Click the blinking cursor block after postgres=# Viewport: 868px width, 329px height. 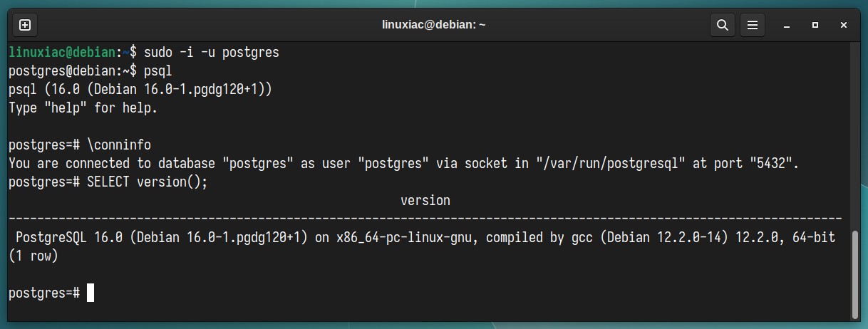pyautogui.click(x=91, y=293)
